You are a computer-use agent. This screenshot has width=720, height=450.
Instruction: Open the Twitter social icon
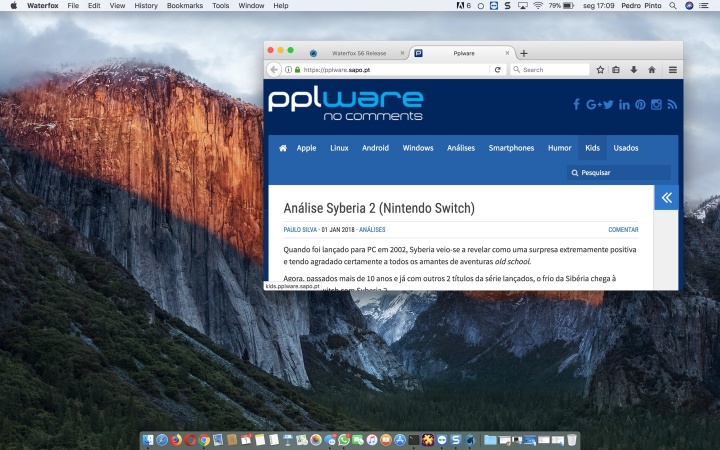pyautogui.click(x=608, y=105)
